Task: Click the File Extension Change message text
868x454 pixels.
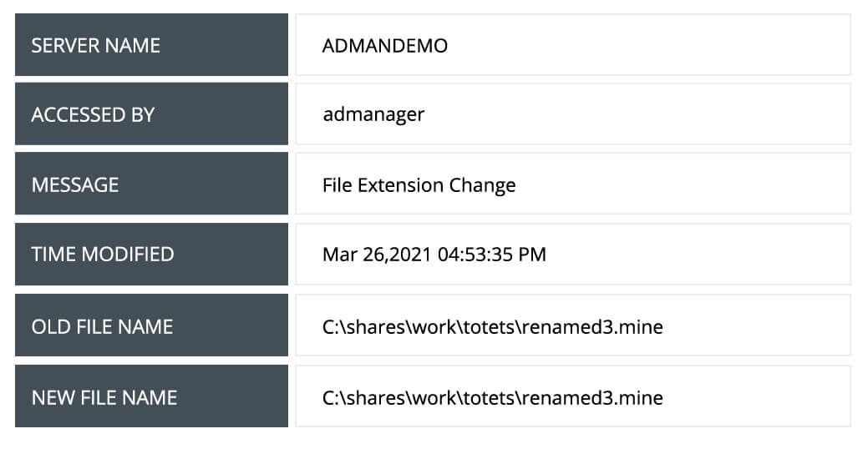Action: coord(419,185)
